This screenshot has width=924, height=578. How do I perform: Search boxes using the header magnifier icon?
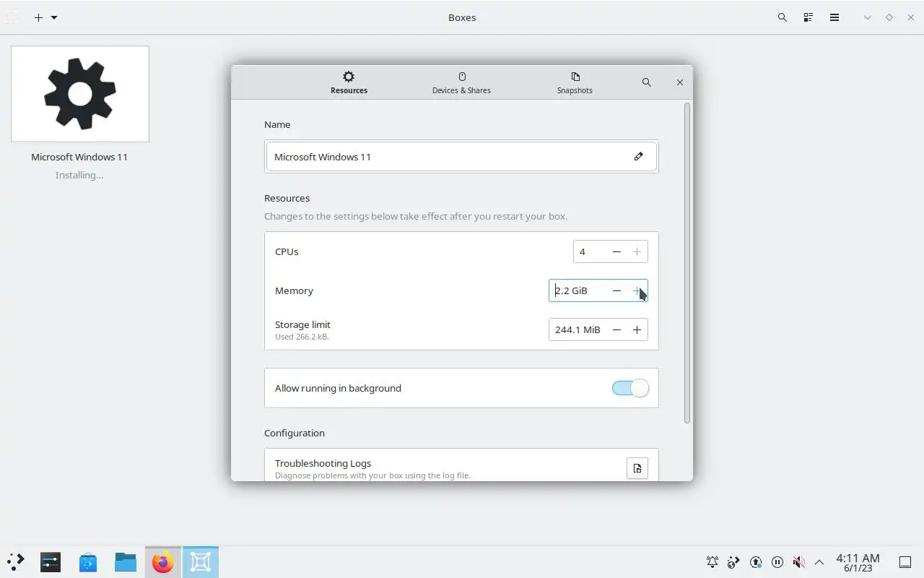[x=783, y=17]
